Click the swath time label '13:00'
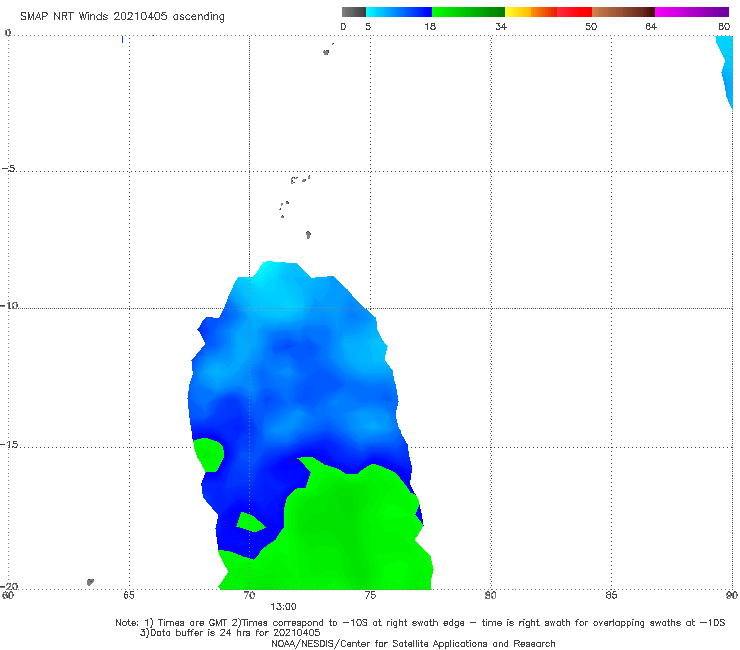 tap(283, 607)
